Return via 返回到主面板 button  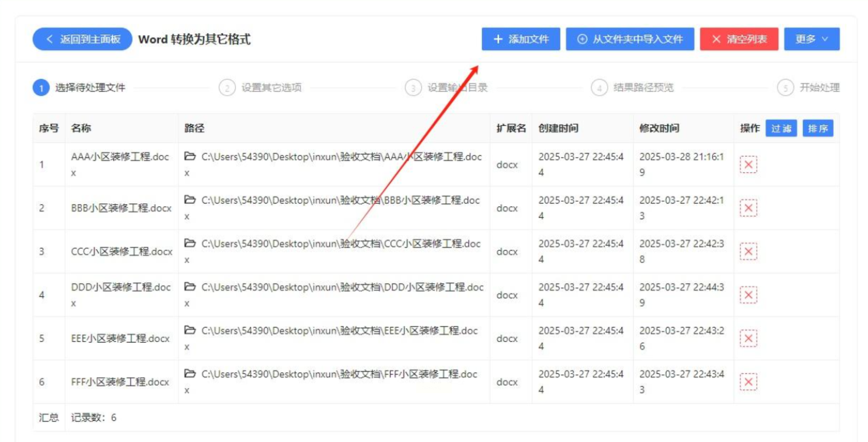tap(82, 39)
